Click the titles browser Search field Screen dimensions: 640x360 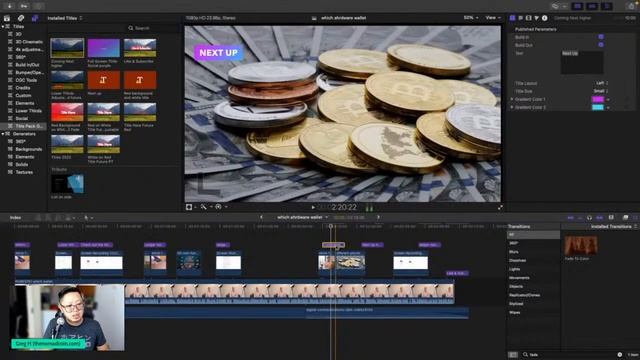click(153, 28)
